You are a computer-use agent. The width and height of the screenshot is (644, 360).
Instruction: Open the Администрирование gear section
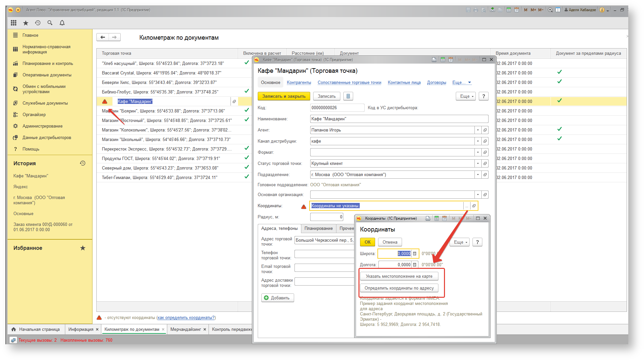click(x=43, y=126)
